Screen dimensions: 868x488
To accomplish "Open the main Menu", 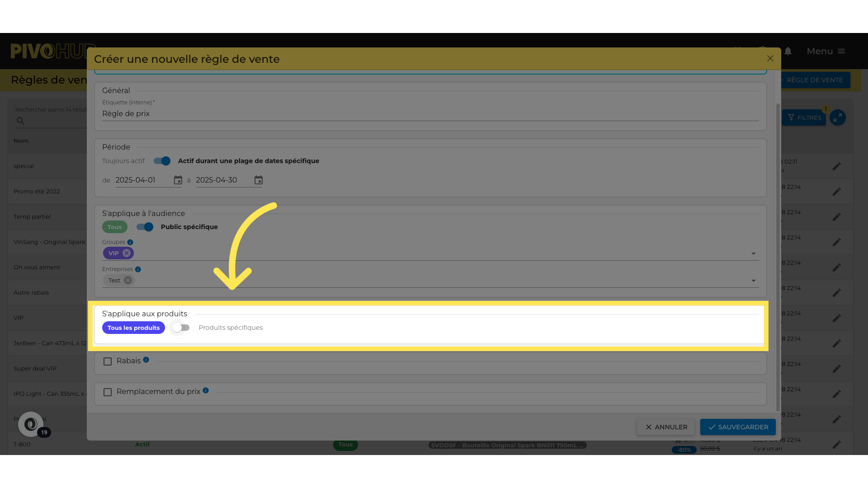I will (826, 52).
